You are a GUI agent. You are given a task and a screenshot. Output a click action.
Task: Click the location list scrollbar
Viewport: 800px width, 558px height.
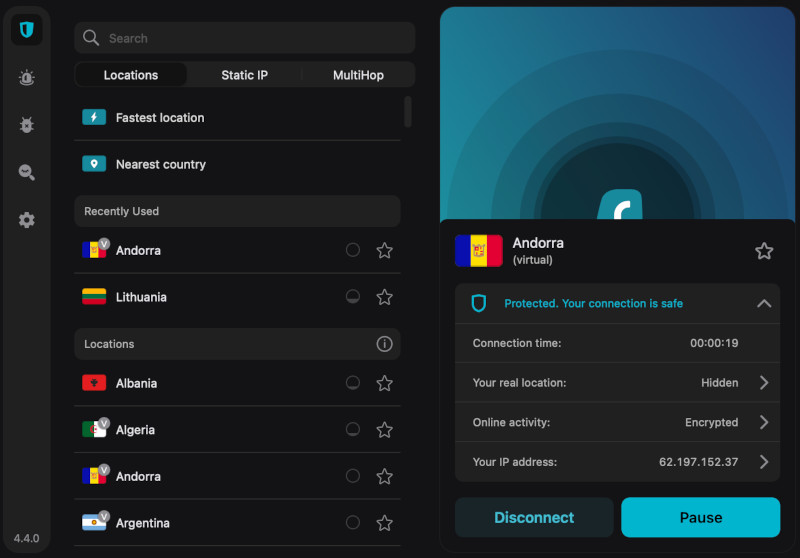pos(408,112)
